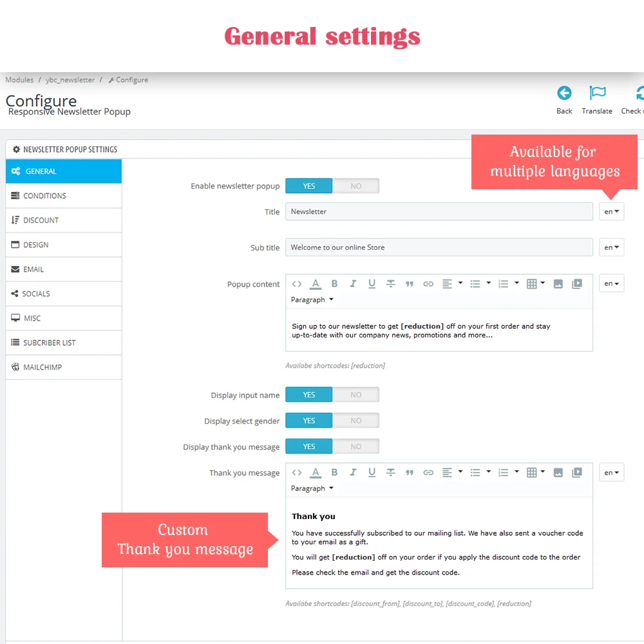Insert a link in Popup content editor
This screenshot has height=644, width=644.
(428, 283)
